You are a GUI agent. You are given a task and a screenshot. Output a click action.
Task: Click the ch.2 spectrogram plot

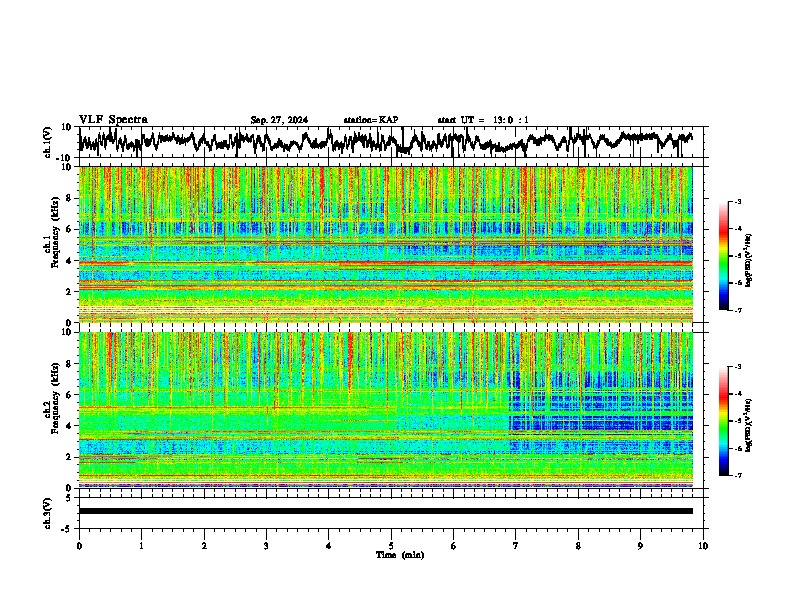click(x=386, y=410)
